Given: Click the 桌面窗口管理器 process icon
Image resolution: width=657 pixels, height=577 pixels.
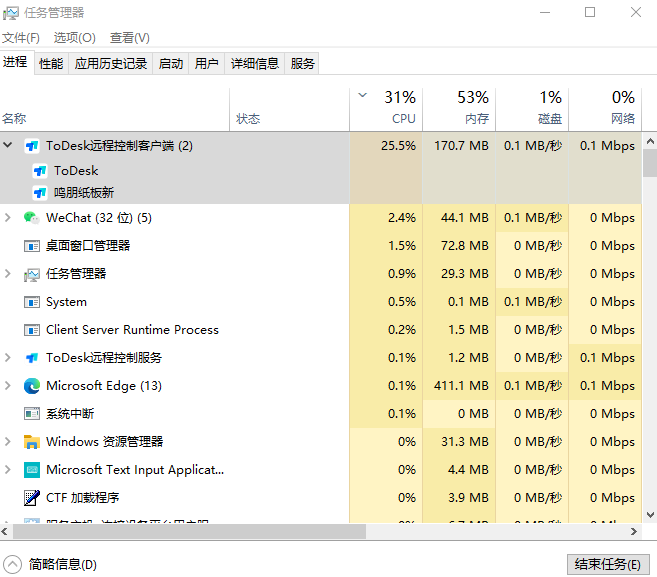Looking at the screenshot, I should 32,246.
